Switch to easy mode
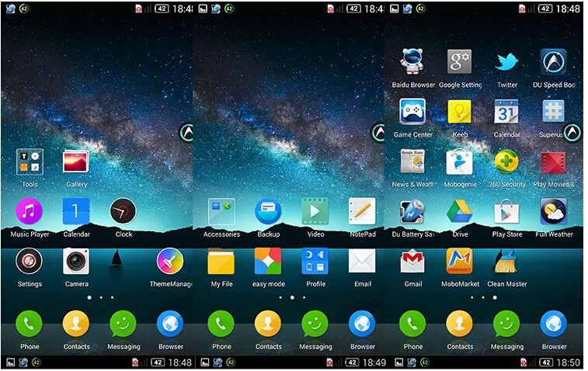 [x=268, y=262]
